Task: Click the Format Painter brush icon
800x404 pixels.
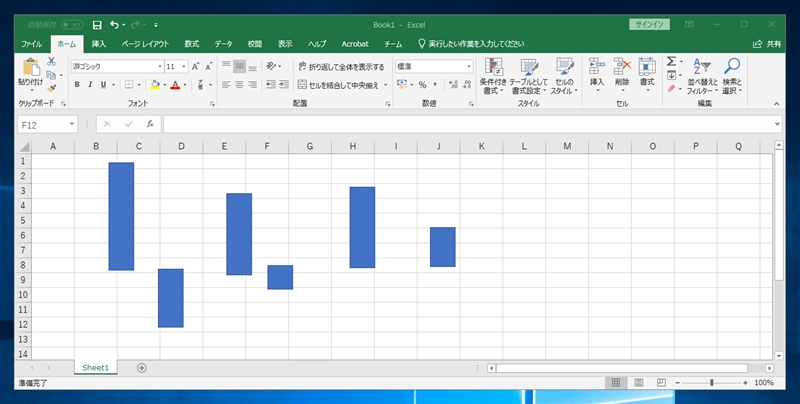Action: pyautogui.click(x=51, y=88)
